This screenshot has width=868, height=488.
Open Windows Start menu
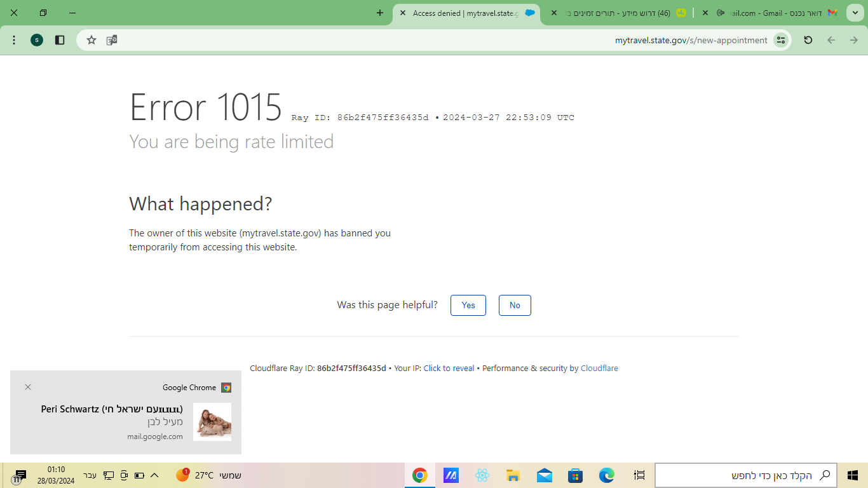853,475
